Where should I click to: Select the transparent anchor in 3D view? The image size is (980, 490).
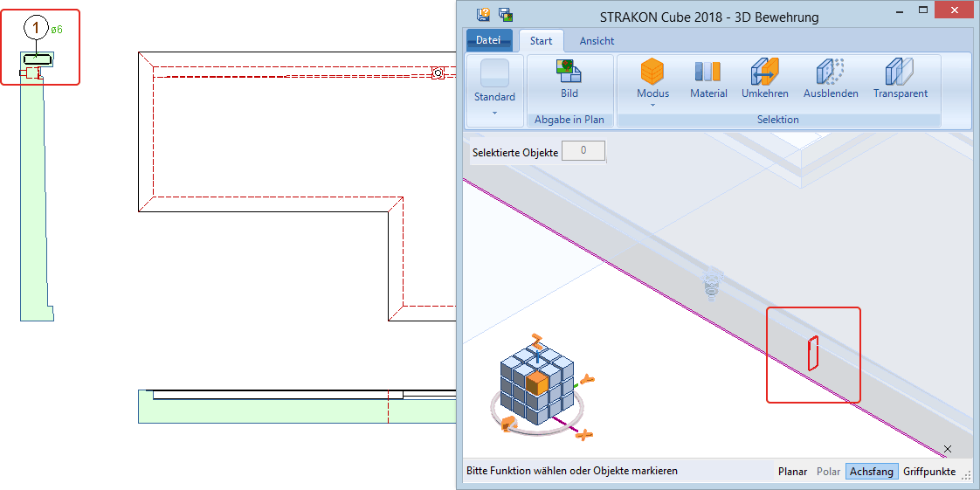pyautogui.click(x=711, y=285)
